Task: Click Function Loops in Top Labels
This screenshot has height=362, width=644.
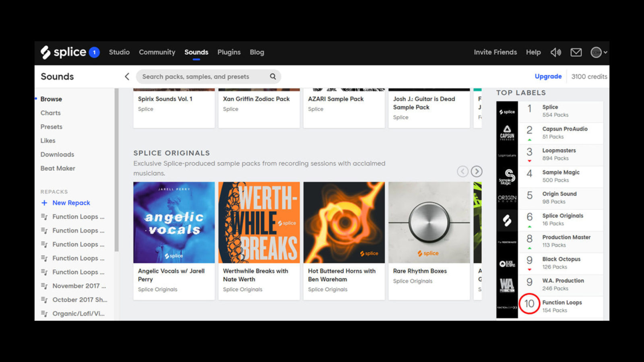Action: pos(562,302)
